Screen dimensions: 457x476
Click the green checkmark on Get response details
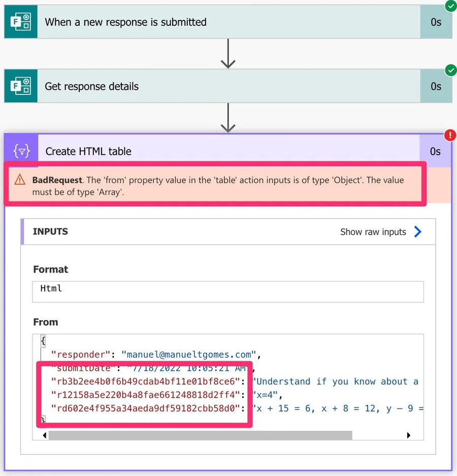tap(450, 71)
